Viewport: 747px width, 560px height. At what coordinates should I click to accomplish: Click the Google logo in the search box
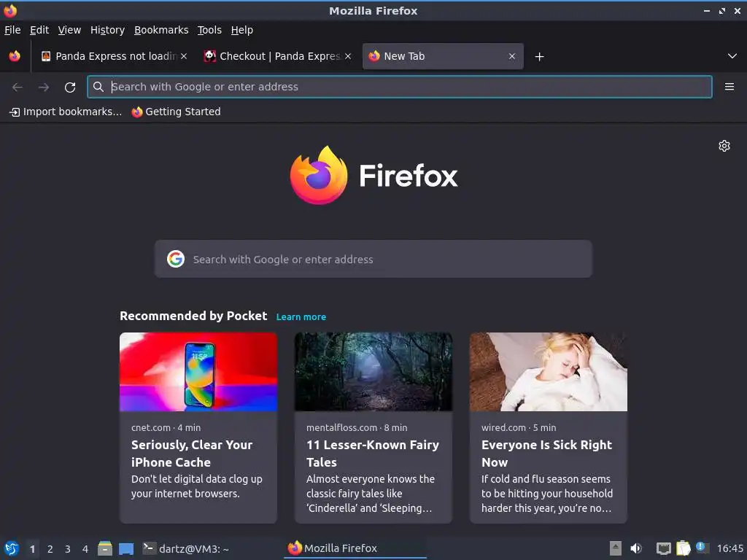point(176,259)
